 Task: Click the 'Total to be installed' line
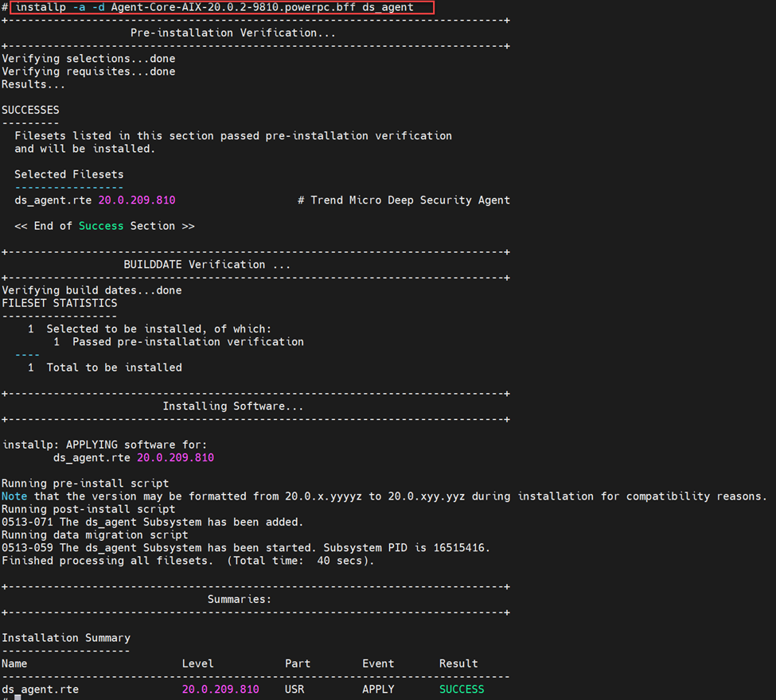(105, 367)
